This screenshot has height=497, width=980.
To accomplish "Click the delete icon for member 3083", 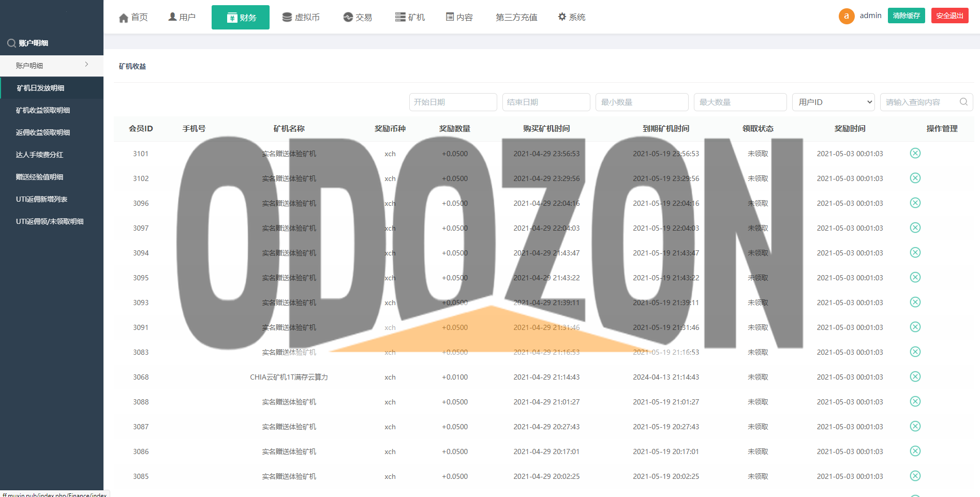I will 915,352.
